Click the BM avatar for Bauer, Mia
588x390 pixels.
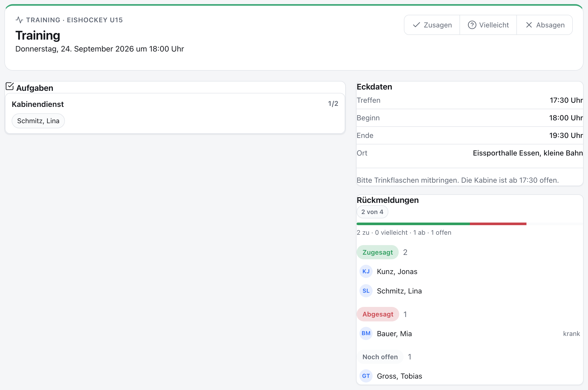(366, 333)
